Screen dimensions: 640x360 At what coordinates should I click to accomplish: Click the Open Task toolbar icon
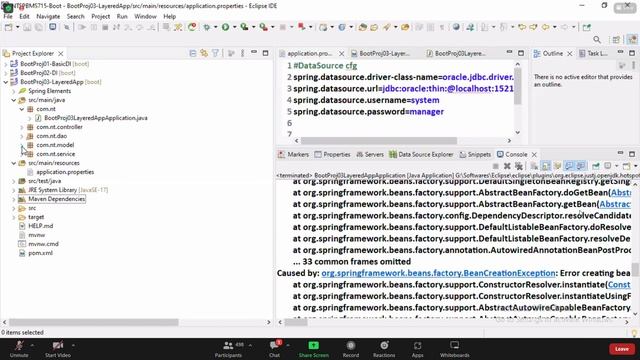tap(374, 27)
